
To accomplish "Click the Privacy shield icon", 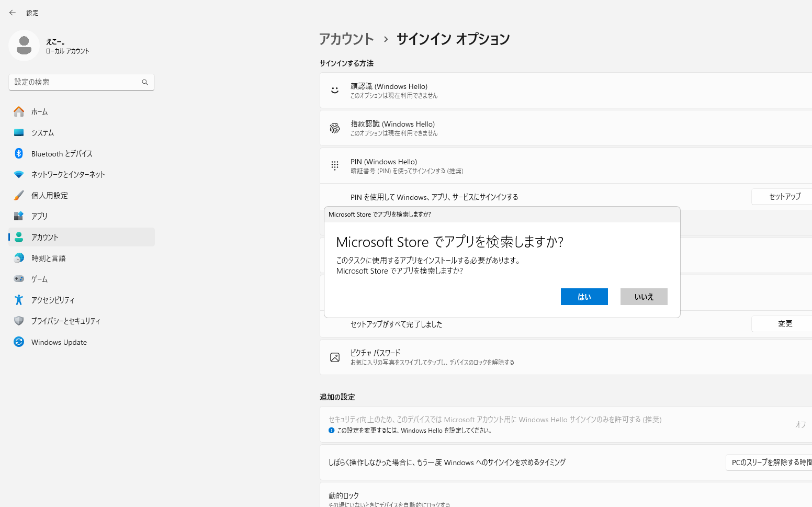I will (x=19, y=321).
